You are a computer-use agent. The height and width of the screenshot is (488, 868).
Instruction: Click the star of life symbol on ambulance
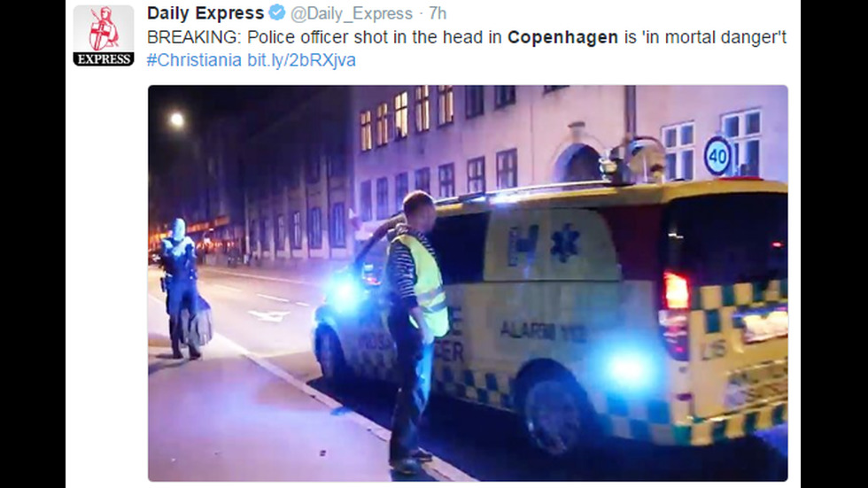pos(564,244)
